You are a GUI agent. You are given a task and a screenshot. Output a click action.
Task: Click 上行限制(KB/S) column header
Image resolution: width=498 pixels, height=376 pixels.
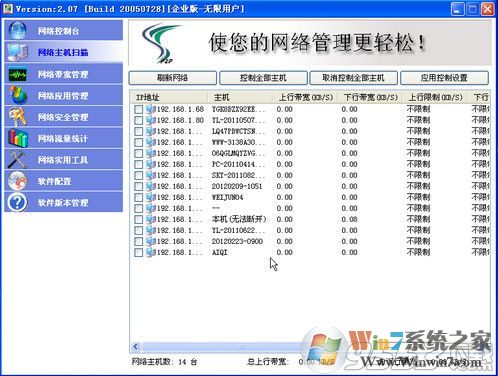[435, 97]
